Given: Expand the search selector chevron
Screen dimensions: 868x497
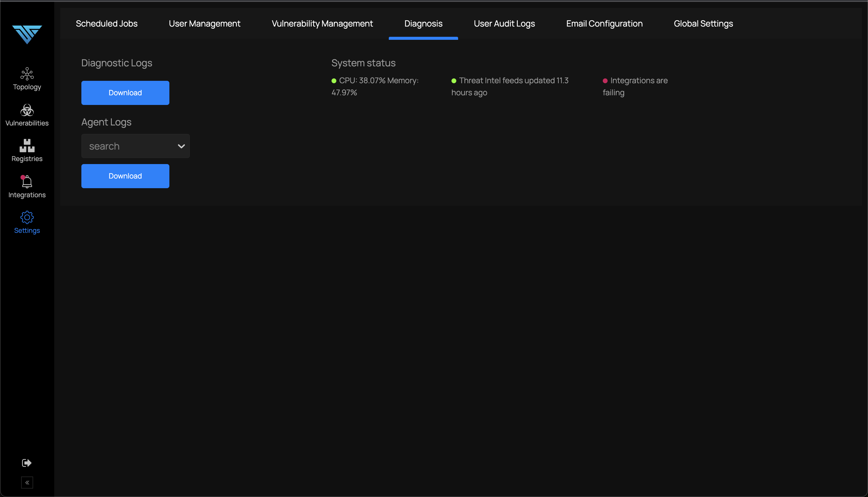Looking at the screenshot, I should [181, 146].
